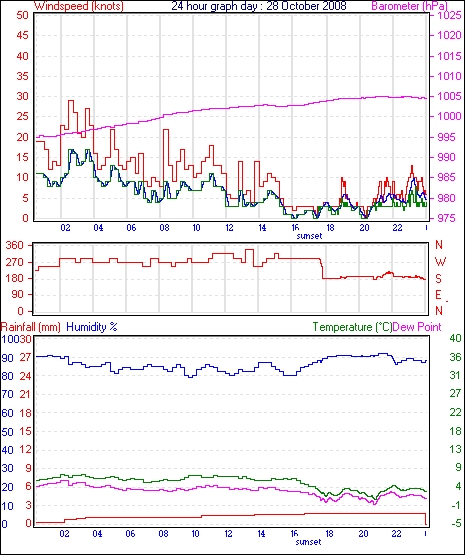Viewport: 465px width, 556px height.
Task: Click the Dew Point legend label
Action: pyautogui.click(x=417, y=327)
